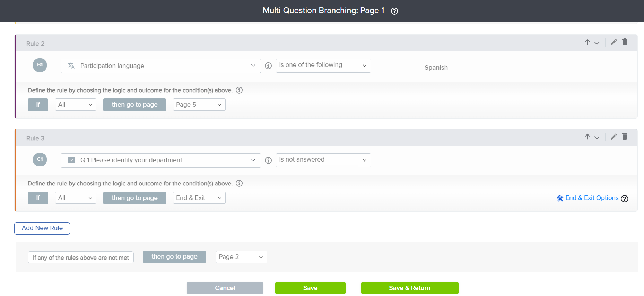Delete Rule 3 with trash icon

625,137
